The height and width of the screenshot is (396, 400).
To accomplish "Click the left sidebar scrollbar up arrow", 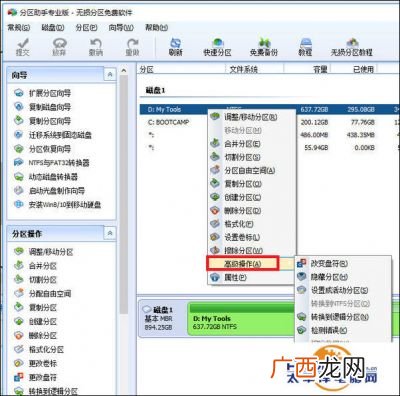I will (124, 71).
